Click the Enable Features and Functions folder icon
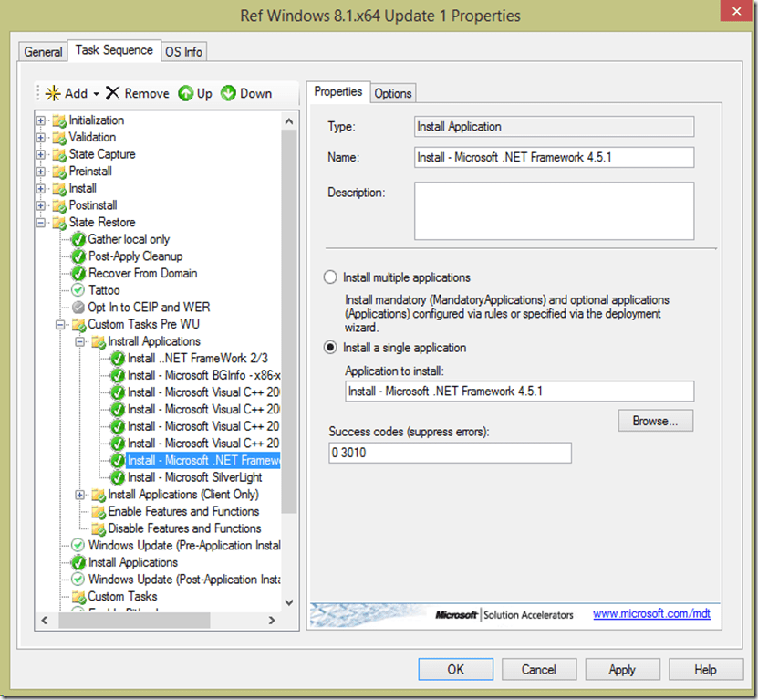Screen dimensions: 758x700 [99, 512]
